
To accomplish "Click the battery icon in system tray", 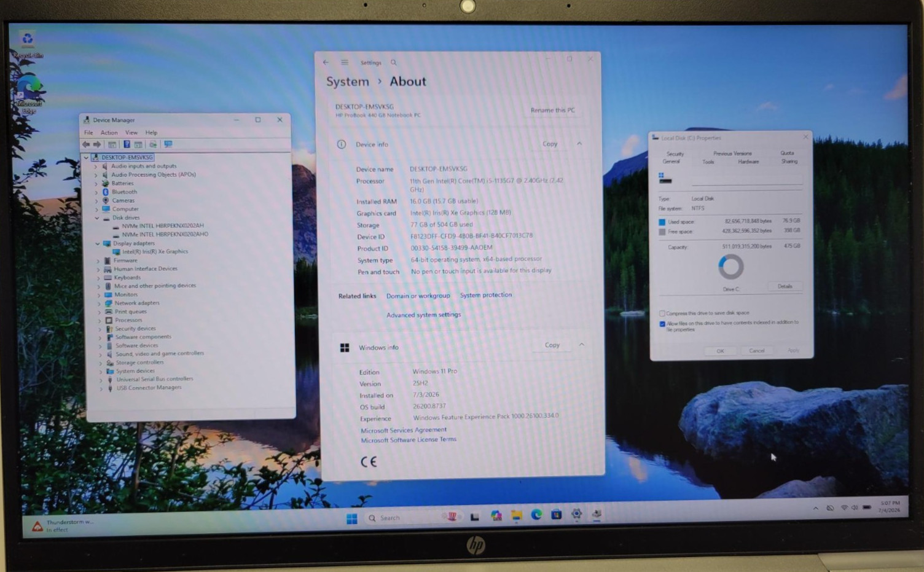I will (x=867, y=507).
